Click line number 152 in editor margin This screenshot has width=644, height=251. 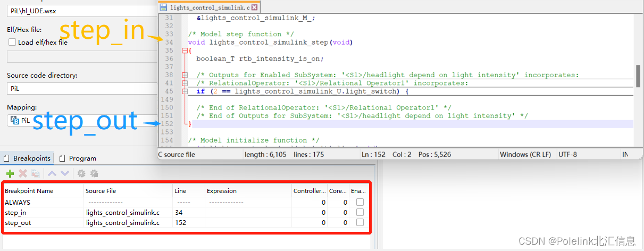167,124
